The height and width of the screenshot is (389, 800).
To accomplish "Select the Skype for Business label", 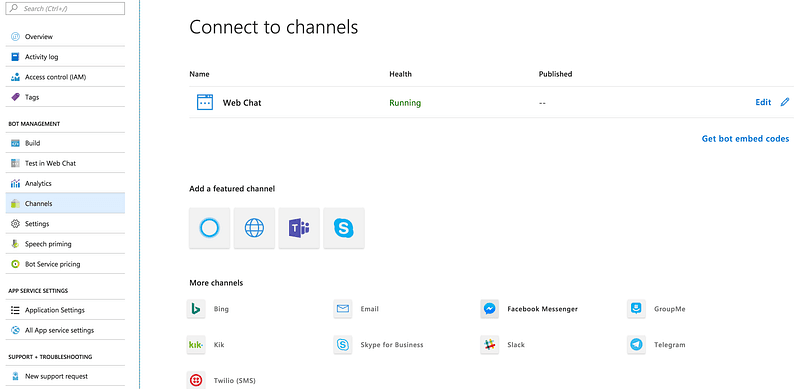I will (x=392, y=345).
